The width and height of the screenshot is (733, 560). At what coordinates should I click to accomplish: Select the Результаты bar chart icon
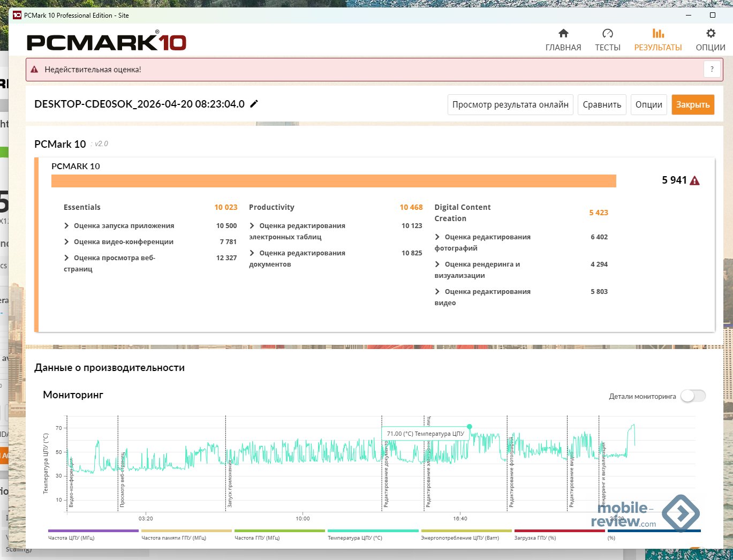tap(658, 34)
